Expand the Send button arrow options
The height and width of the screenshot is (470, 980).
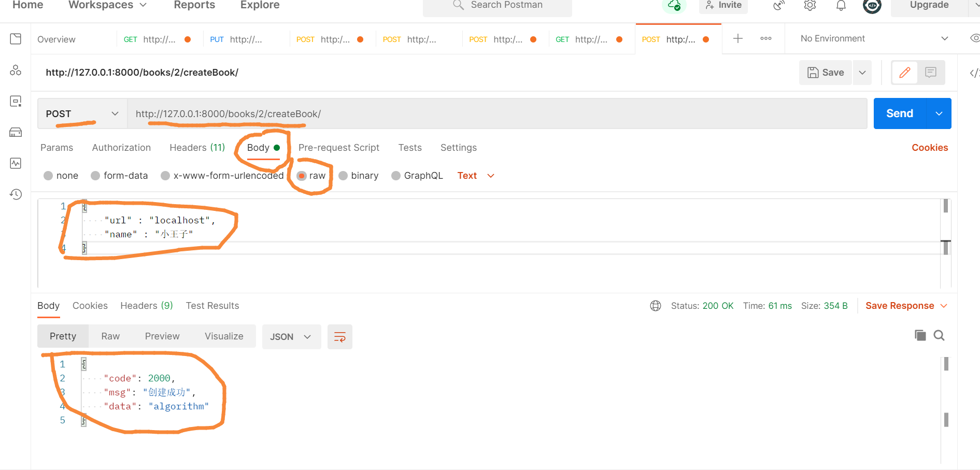click(x=939, y=113)
